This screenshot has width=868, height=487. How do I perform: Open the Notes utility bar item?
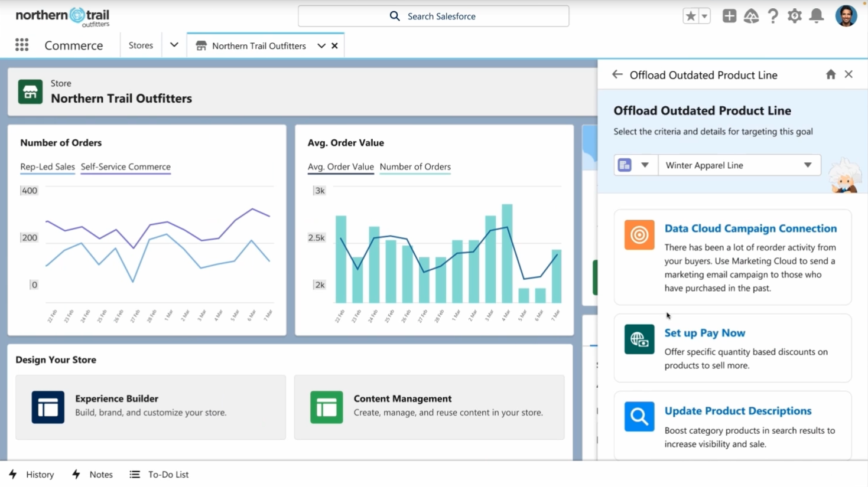[93, 475]
